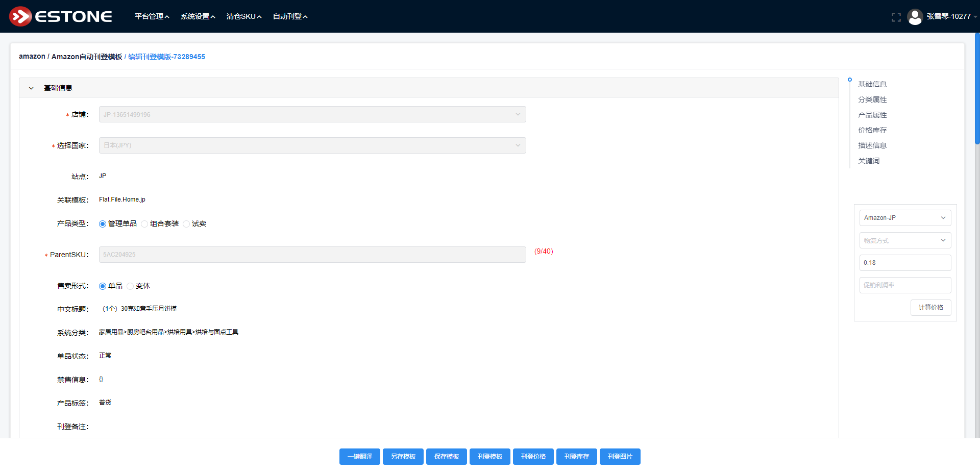Screen dimensions: 980x475
Task: Select the 试卖 radio option
Action: 187,224
